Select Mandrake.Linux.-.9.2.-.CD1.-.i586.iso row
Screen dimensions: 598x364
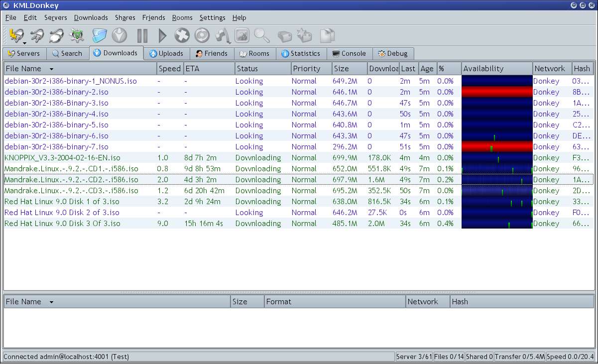pyautogui.click(x=299, y=168)
